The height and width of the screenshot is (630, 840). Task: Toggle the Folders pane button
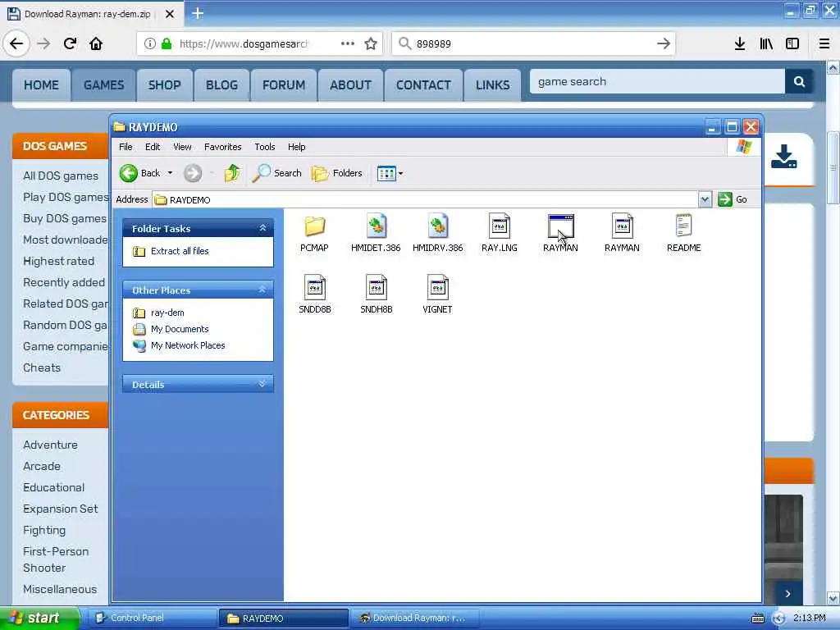[x=337, y=173]
